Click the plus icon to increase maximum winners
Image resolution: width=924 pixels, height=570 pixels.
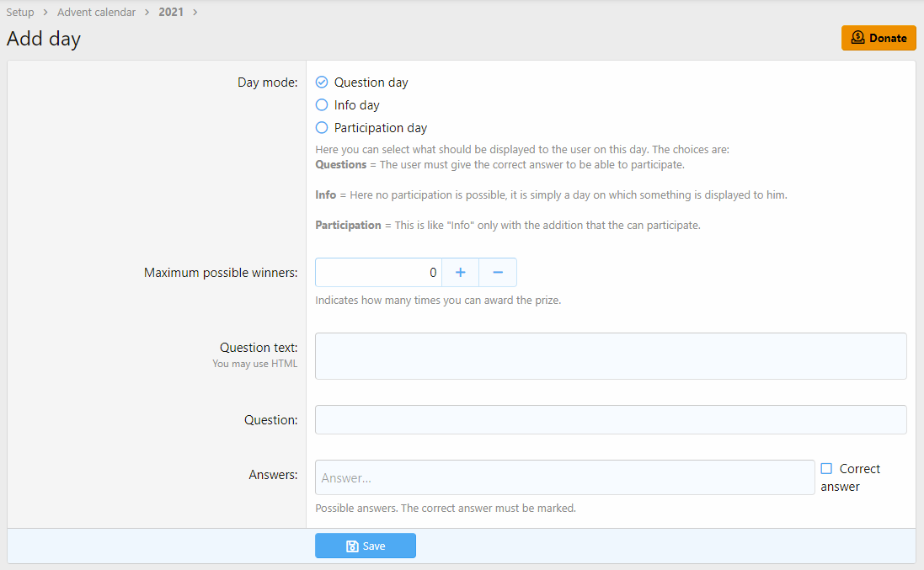pyautogui.click(x=460, y=273)
